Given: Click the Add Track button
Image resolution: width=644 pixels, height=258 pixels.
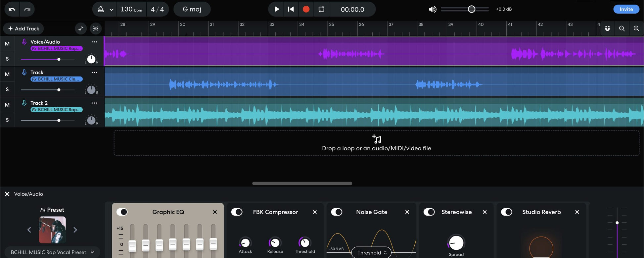Looking at the screenshot, I should [x=23, y=28].
